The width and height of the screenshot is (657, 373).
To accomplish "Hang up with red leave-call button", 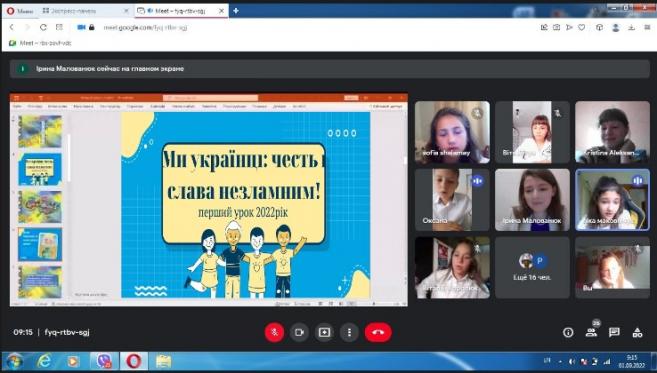I will point(378,332).
